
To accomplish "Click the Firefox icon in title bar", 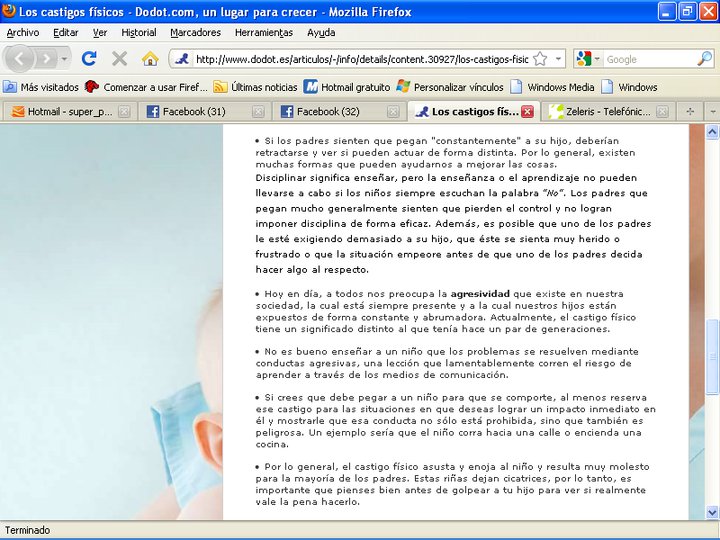I will pos(9,11).
